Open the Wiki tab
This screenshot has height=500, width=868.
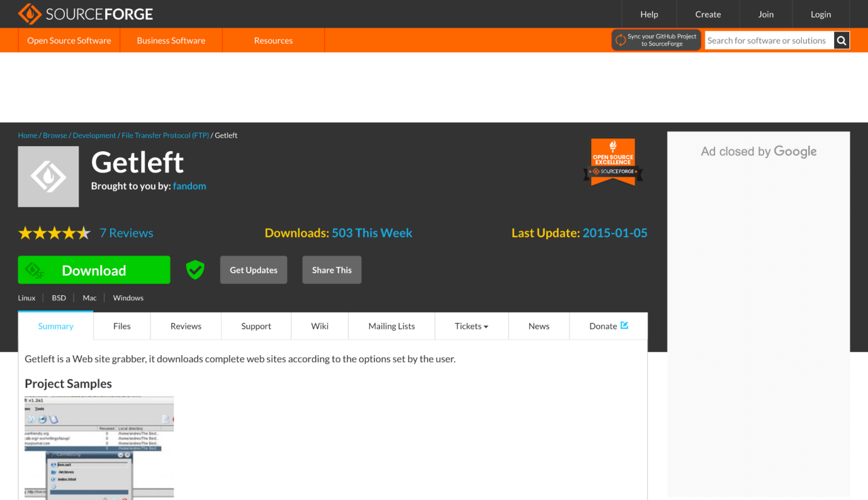click(x=320, y=326)
